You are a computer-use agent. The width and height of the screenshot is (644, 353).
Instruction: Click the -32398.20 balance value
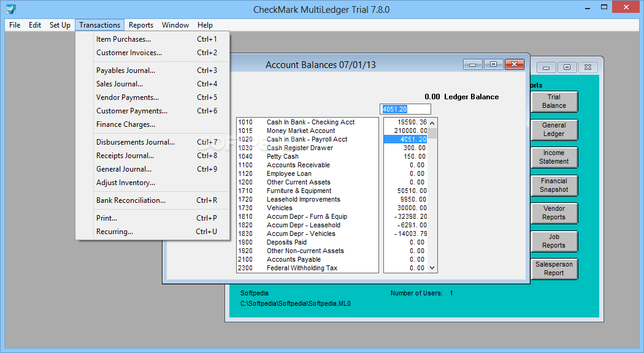coord(411,217)
